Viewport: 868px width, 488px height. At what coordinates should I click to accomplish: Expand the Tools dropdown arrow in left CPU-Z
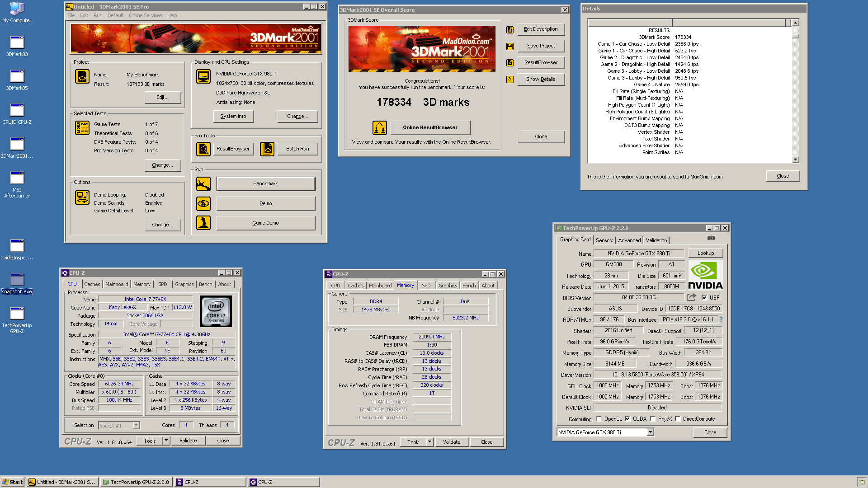pos(166,441)
